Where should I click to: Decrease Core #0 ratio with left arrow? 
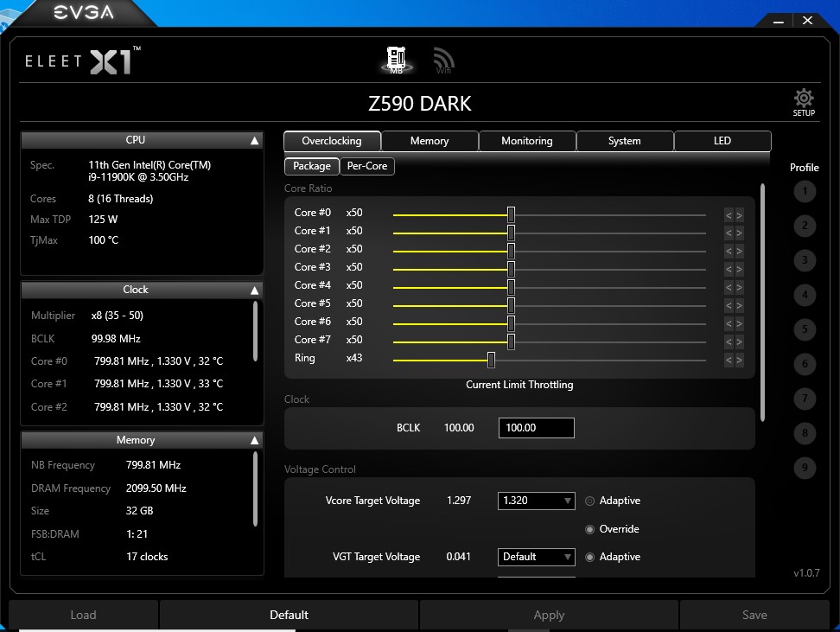click(x=729, y=215)
